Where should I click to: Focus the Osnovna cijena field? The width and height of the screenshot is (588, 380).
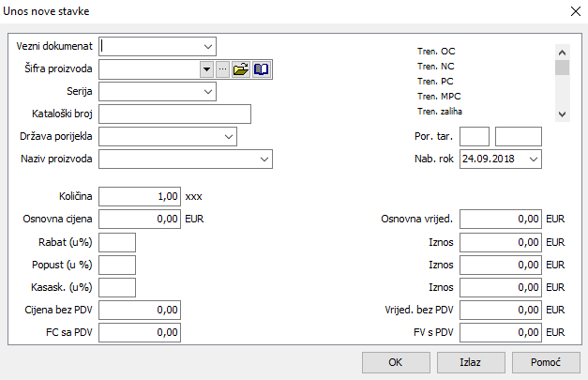(139, 220)
